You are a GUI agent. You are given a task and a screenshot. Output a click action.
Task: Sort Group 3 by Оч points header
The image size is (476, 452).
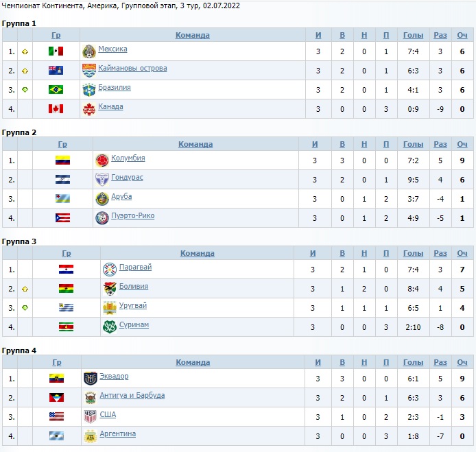tap(462, 253)
